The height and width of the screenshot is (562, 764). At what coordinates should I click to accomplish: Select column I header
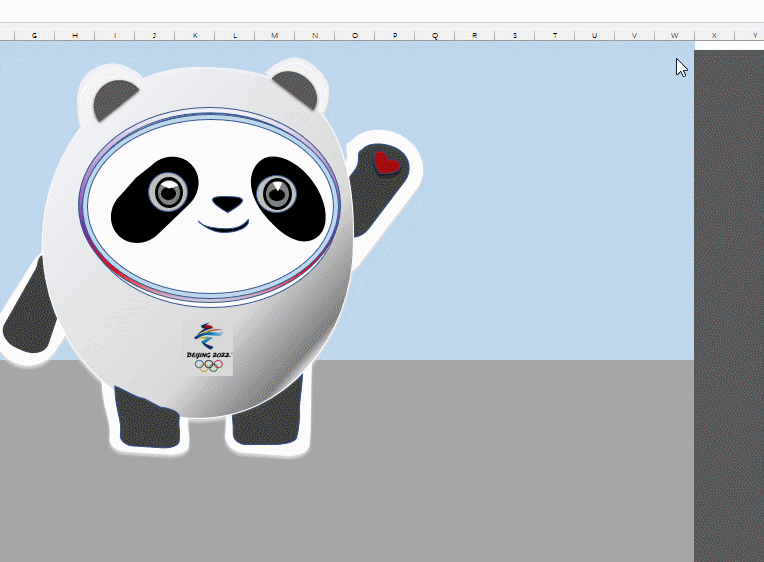(115, 35)
